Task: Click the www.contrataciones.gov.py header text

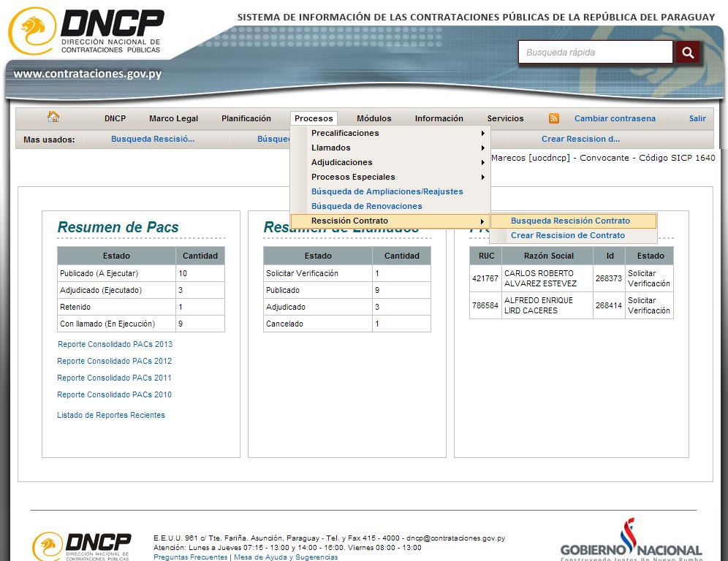Action: 88,73
